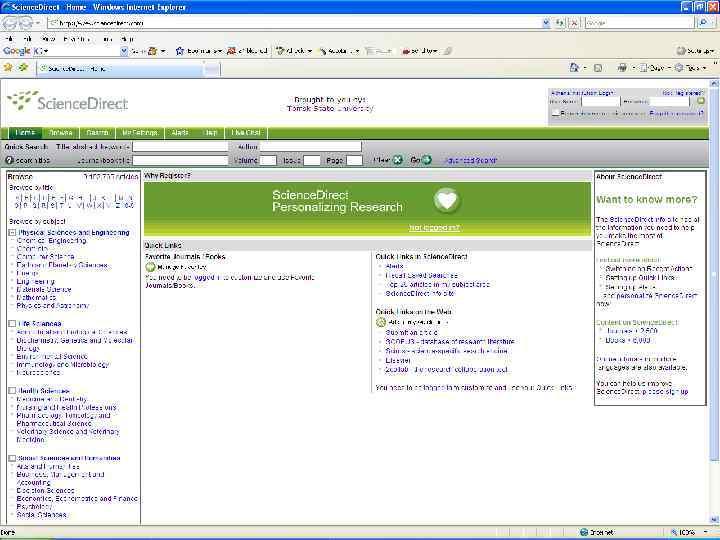720x540 pixels.
Task: Click the Refresh icon beside address bar
Action: (560, 22)
